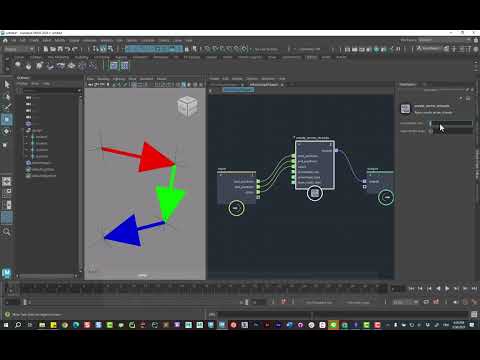Open Windows taskbar search
The image size is (480, 360).
tap(18, 325)
